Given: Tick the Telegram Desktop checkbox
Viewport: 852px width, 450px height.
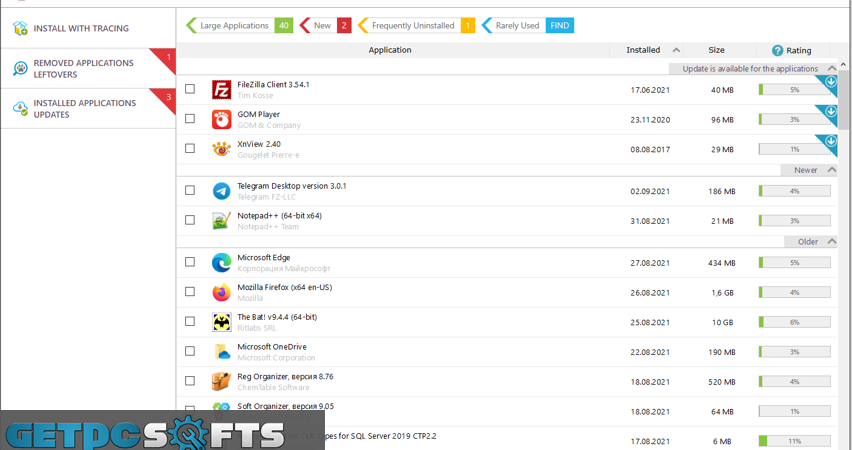Looking at the screenshot, I should 190,190.
